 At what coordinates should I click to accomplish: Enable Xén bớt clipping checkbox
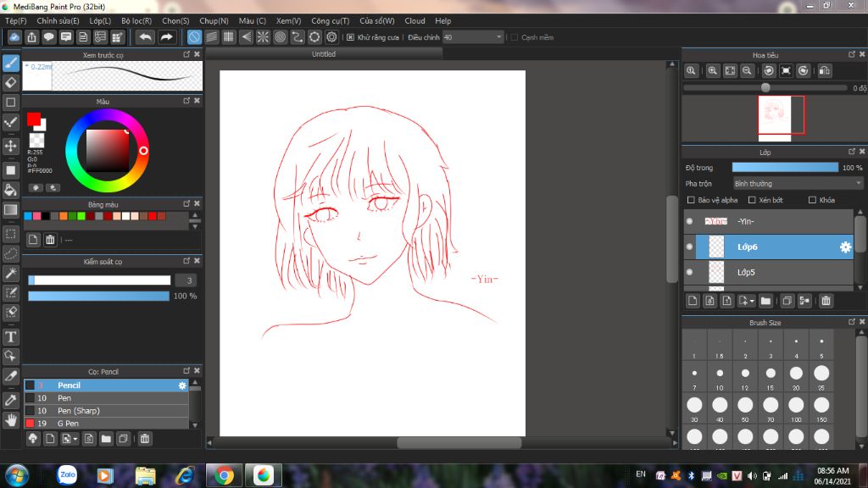pos(752,200)
